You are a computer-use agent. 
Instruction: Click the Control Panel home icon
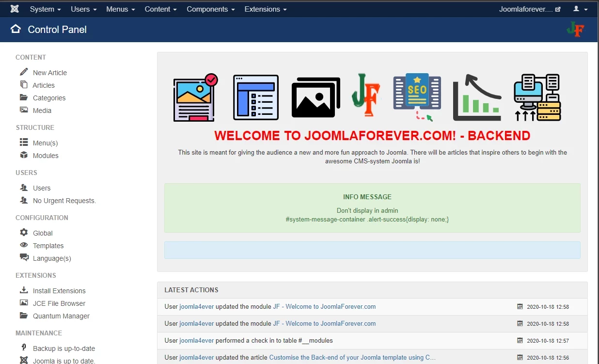[x=16, y=29]
